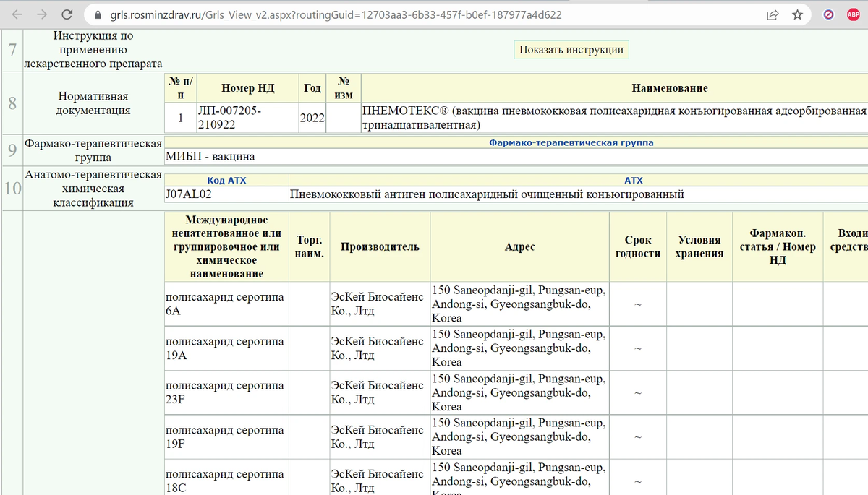Go forward in browser history

[41, 14]
